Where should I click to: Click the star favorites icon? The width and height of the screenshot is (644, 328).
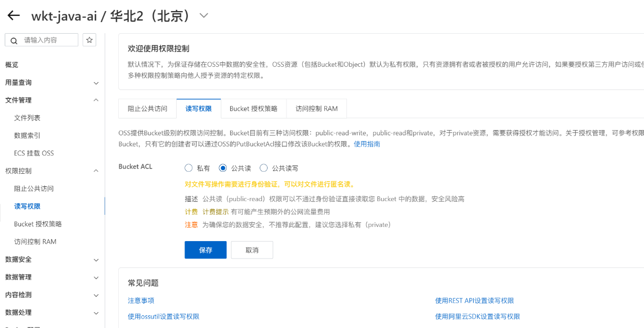tap(89, 40)
